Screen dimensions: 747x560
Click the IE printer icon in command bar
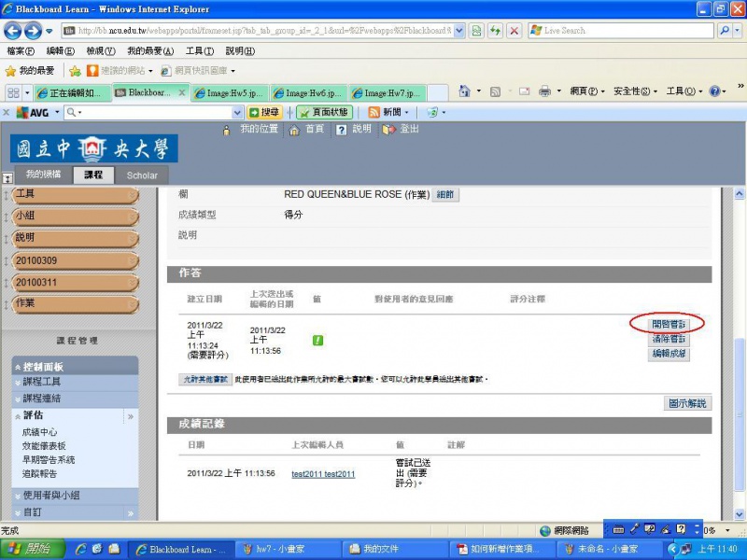click(x=546, y=91)
